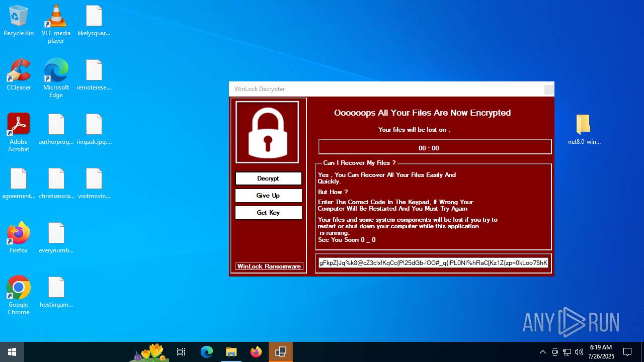Viewport: 644px width, 362px height.
Task: Select the remoterese file icon
Action: [x=94, y=75]
